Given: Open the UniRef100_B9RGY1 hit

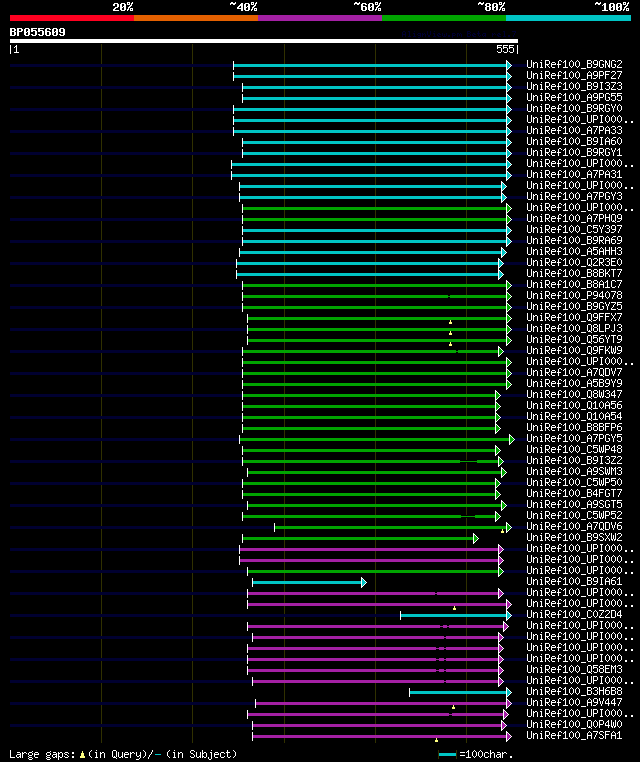Looking at the screenshot, I should tap(574, 152).
